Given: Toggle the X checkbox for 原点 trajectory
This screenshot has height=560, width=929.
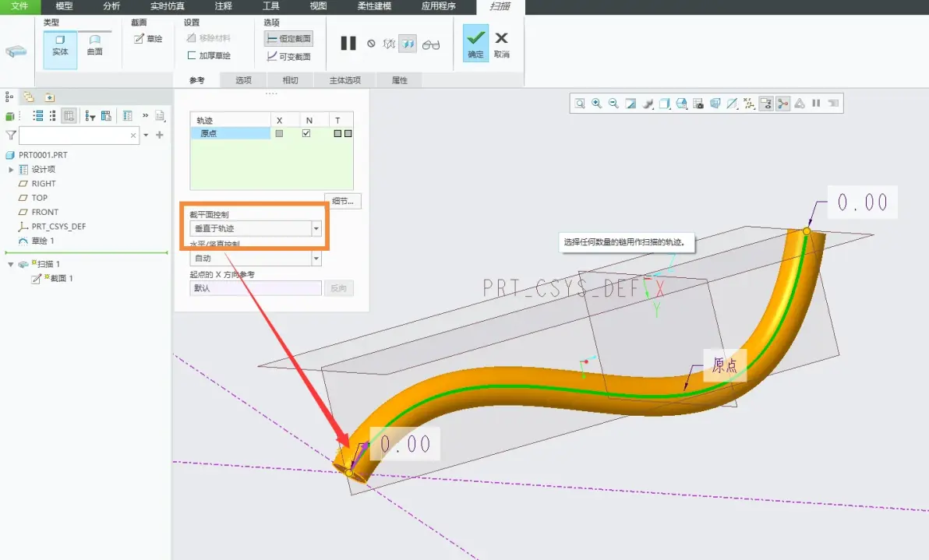Looking at the screenshot, I should [279, 133].
